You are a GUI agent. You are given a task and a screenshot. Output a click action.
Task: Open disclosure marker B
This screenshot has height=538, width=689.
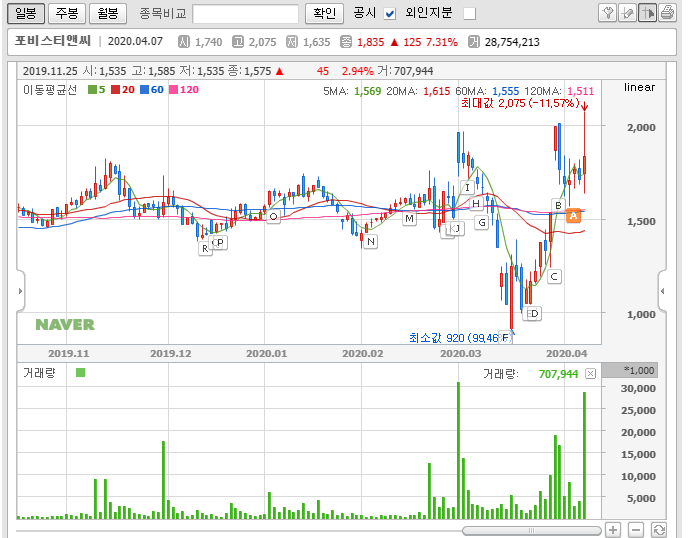pos(558,205)
